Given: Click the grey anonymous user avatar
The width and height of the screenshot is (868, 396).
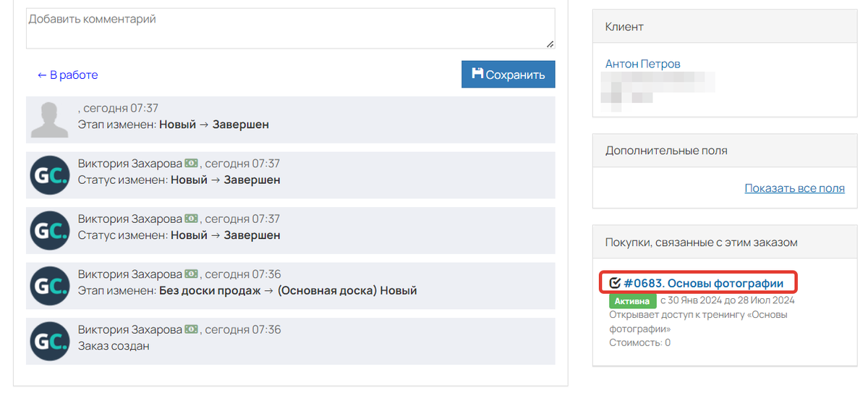Looking at the screenshot, I should click(48, 120).
